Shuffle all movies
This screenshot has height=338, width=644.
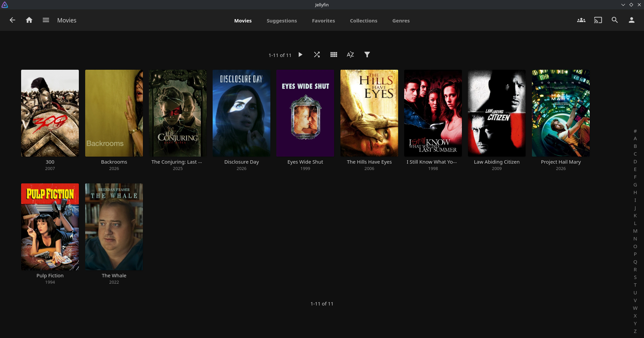point(317,55)
